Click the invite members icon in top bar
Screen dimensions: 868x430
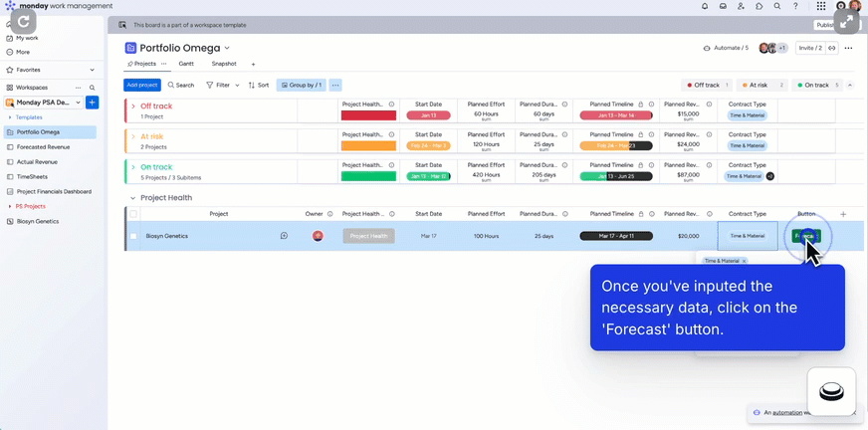[x=741, y=6]
